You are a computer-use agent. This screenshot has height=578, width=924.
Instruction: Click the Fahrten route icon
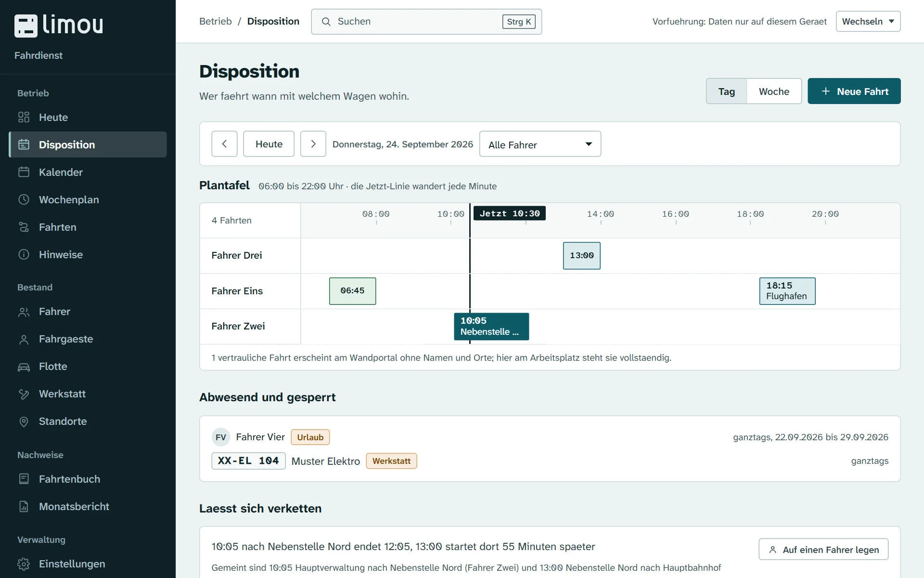click(x=24, y=227)
